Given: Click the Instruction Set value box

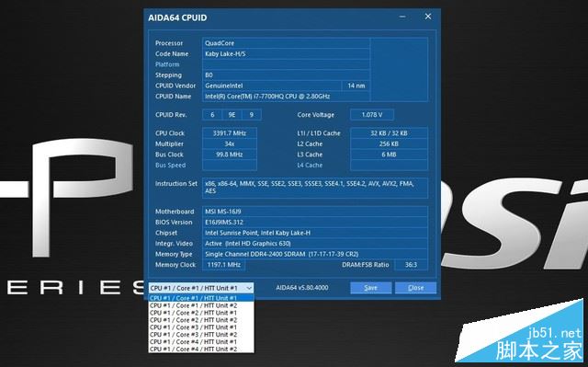Looking at the screenshot, I should [x=315, y=188].
